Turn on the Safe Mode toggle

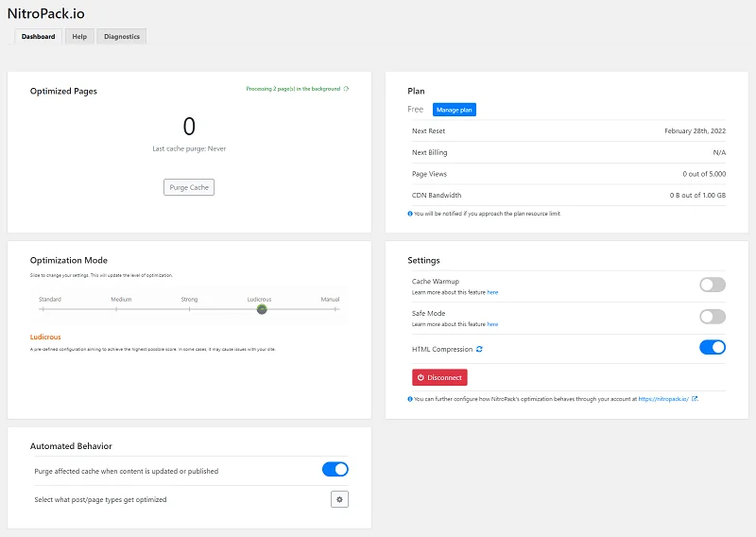(713, 317)
